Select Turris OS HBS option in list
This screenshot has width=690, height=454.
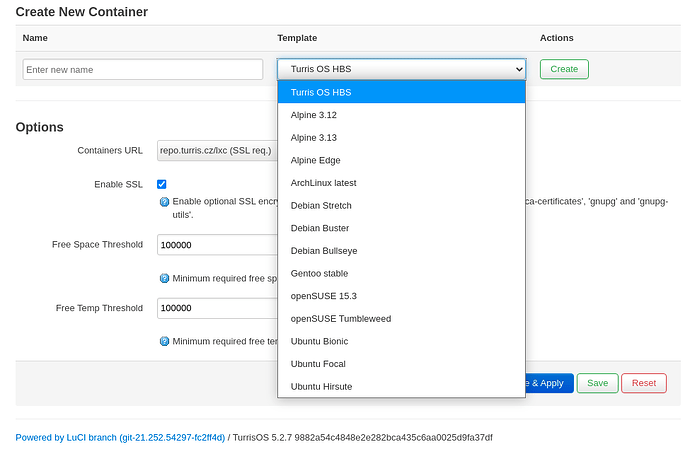coord(401,92)
